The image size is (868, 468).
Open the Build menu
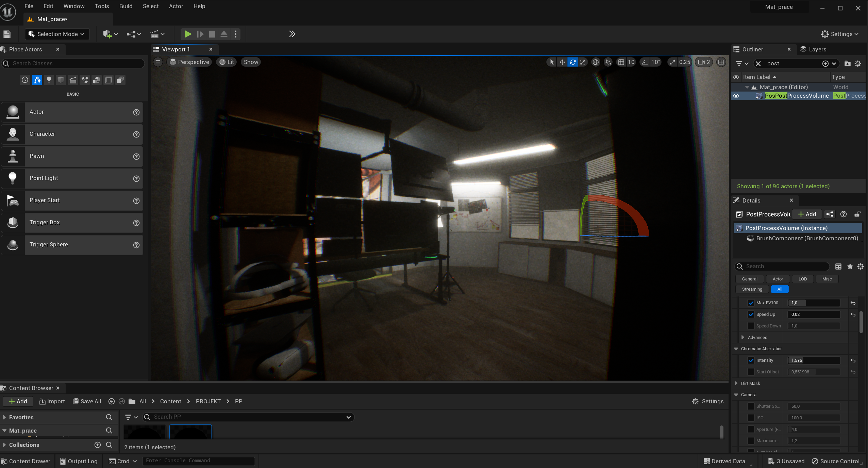click(126, 6)
